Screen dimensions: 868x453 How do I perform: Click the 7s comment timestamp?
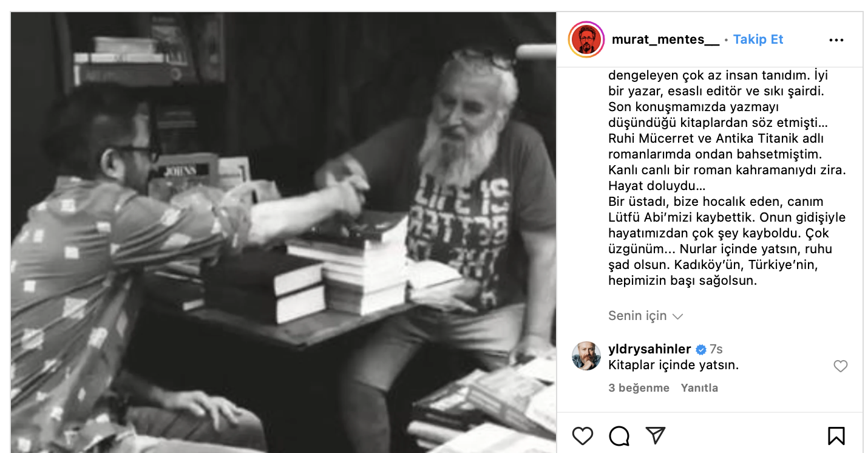(x=716, y=349)
